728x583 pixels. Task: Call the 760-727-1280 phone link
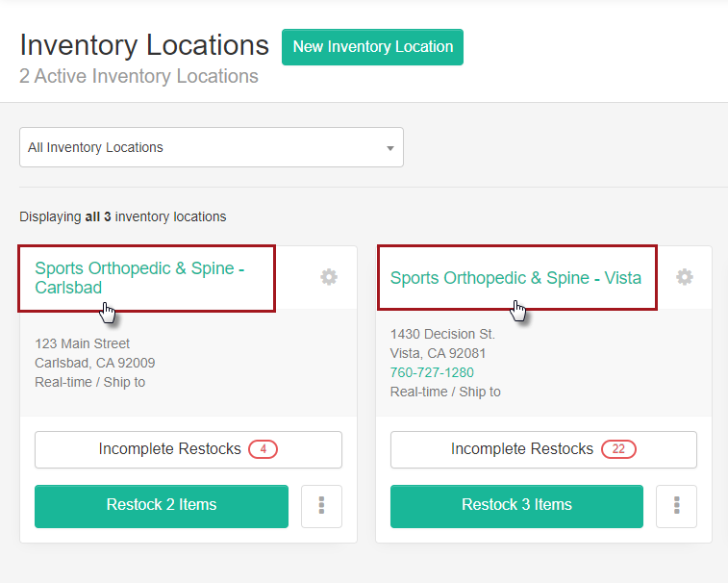coord(432,372)
